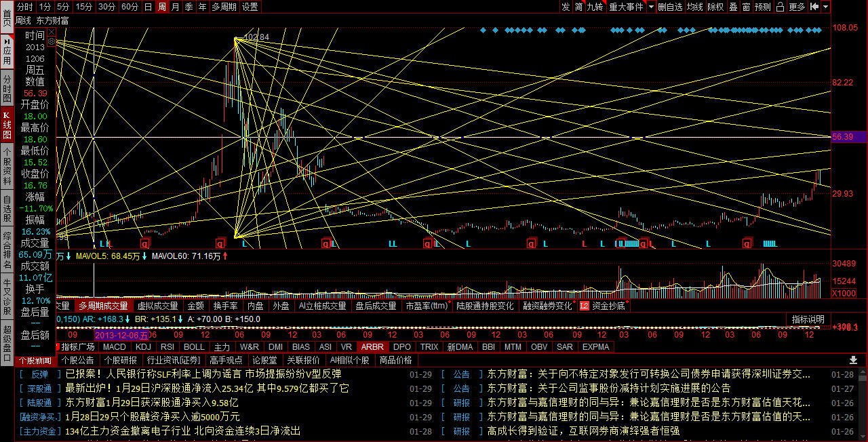This screenshot has width=868, height=442.
Task: Switch chart to 60分 period
Action: point(129,7)
